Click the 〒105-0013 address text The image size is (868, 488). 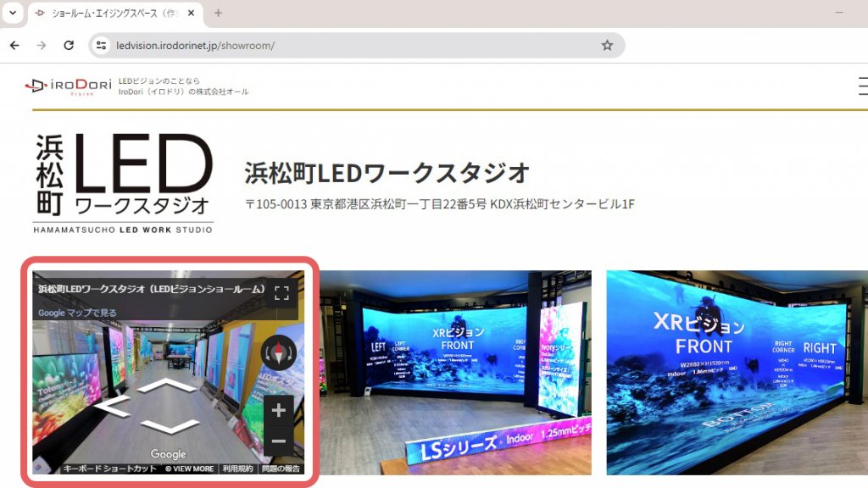(440, 204)
